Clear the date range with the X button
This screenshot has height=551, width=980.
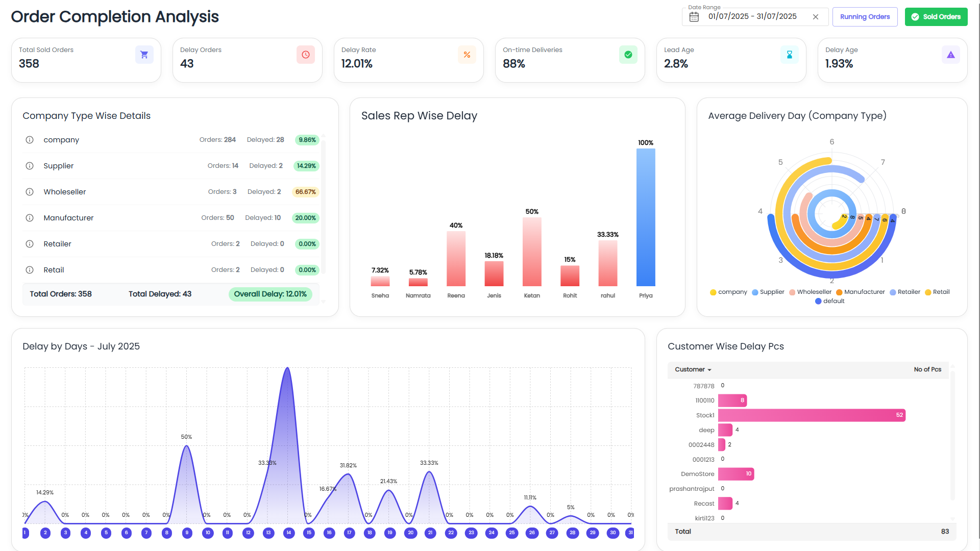[x=815, y=17]
